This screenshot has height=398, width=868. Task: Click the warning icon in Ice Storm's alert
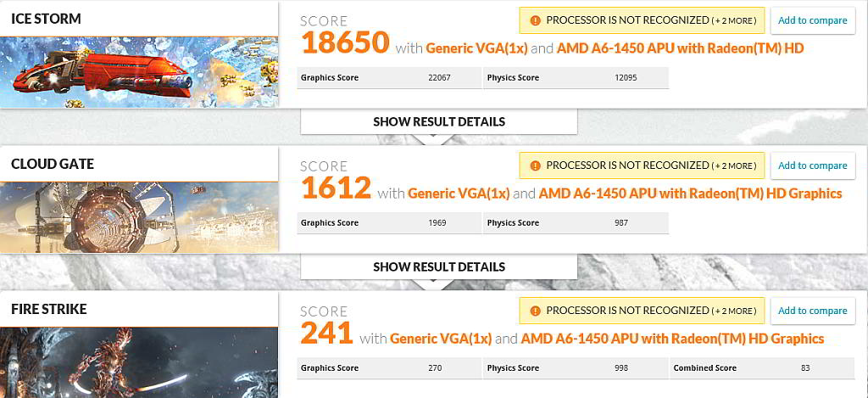[x=534, y=20]
